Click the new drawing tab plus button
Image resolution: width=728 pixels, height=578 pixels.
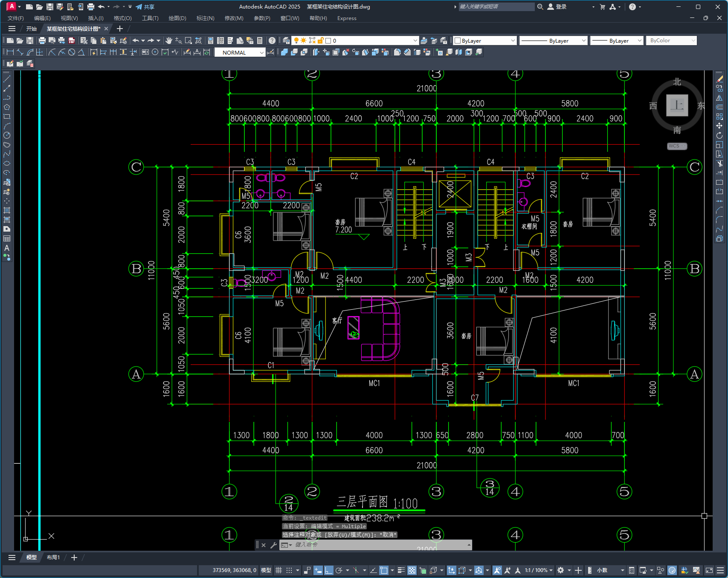pos(120,29)
